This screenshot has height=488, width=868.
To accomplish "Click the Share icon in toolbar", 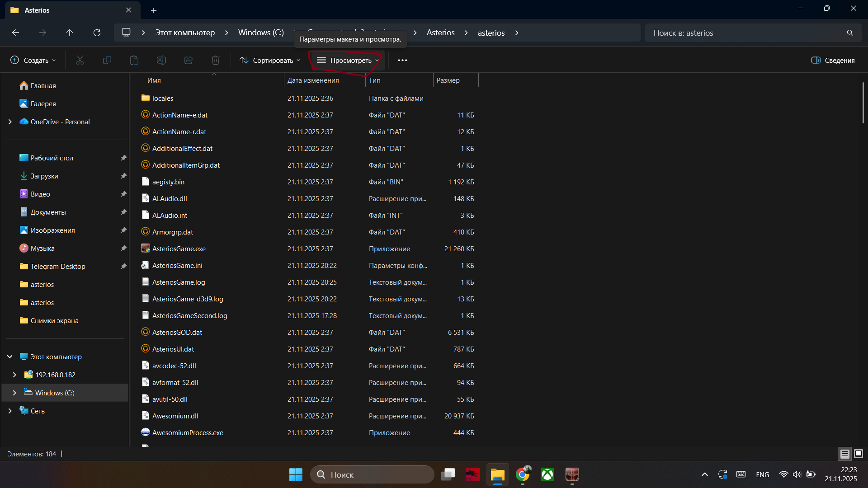I will [189, 60].
